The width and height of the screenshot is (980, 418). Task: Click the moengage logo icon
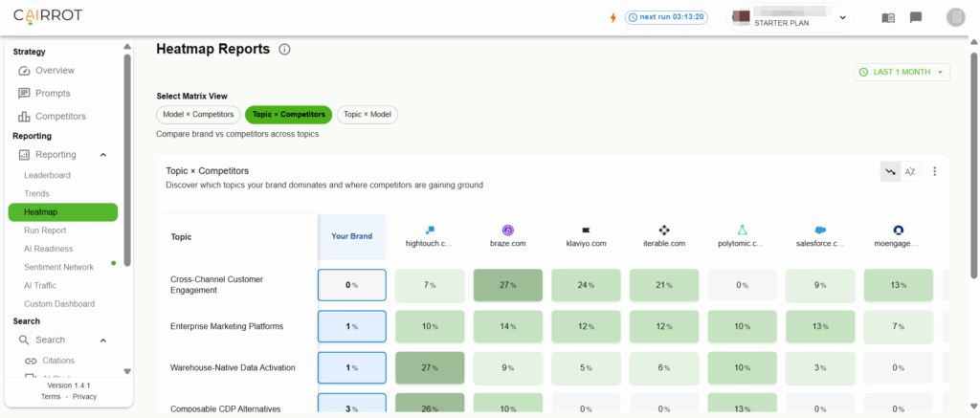click(899, 230)
